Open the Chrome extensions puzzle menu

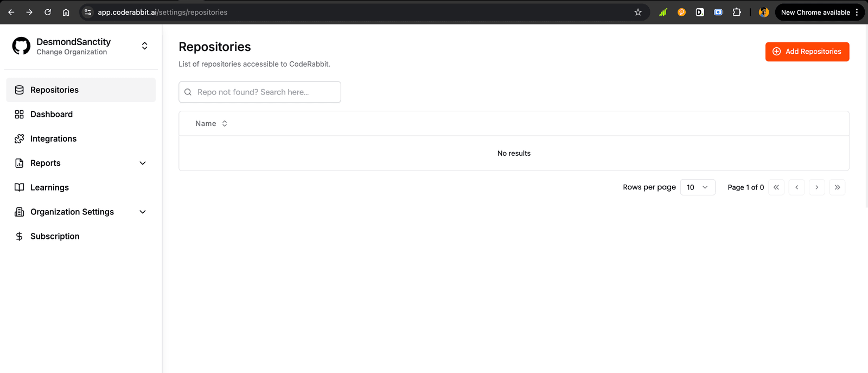pyautogui.click(x=737, y=12)
